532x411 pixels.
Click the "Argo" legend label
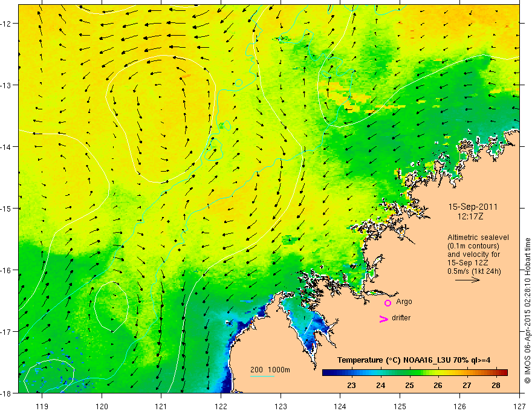tap(404, 302)
